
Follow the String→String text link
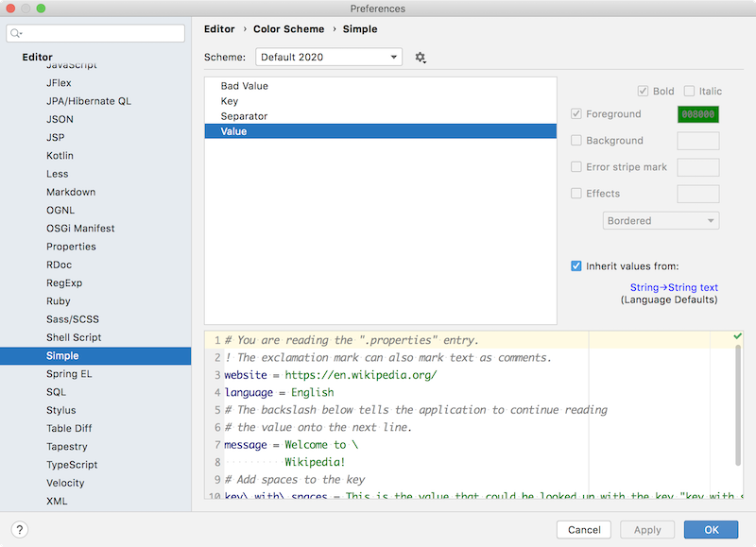pyautogui.click(x=674, y=288)
